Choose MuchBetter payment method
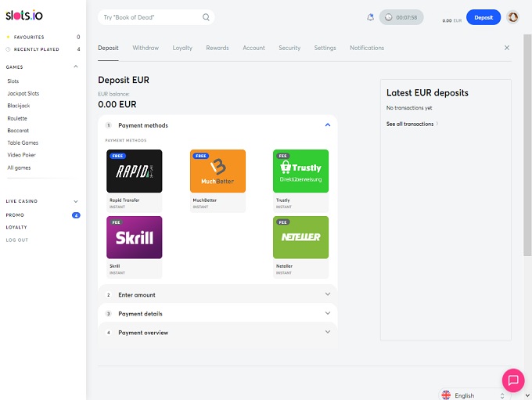Viewport: 532px width, 400px height. click(x=217, y=171)
